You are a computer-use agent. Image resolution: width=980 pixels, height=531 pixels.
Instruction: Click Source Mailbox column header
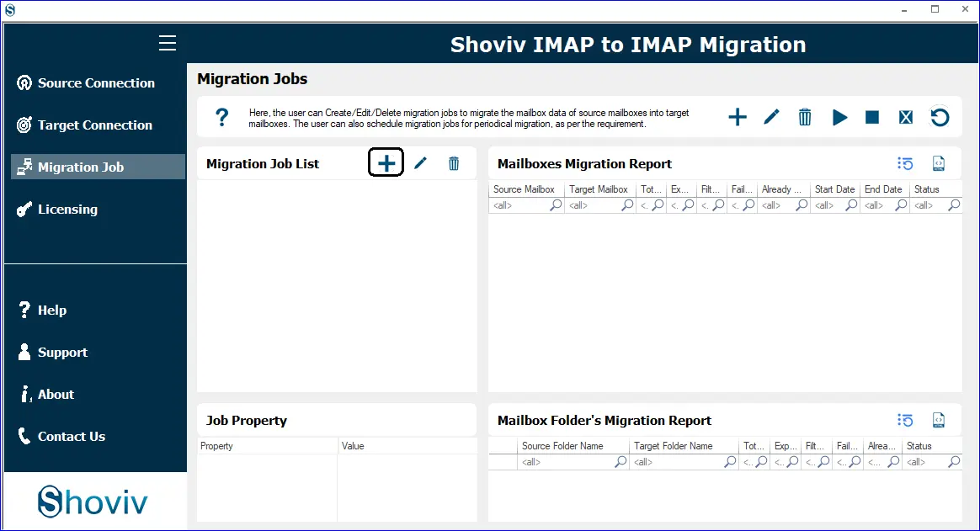(x=526, y=189)
